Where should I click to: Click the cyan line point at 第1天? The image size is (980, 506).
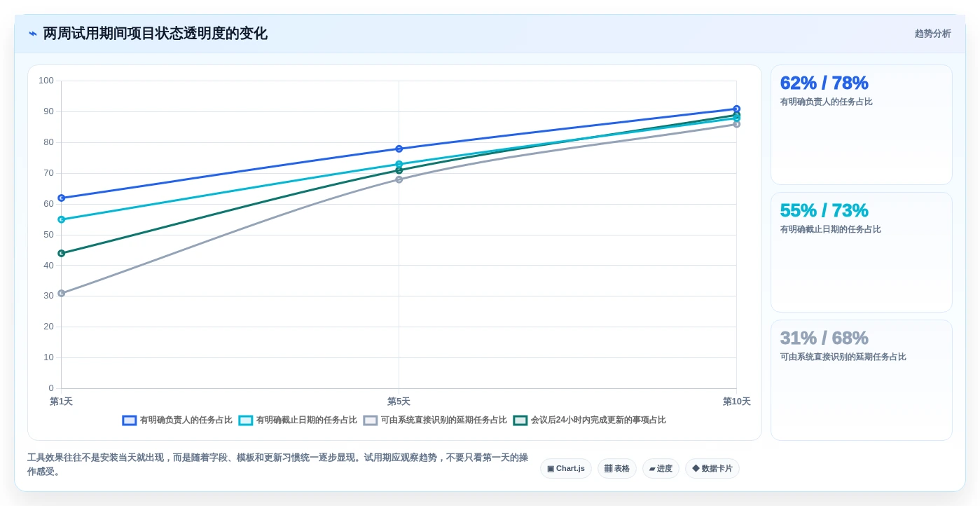click(x=61, y=219)
